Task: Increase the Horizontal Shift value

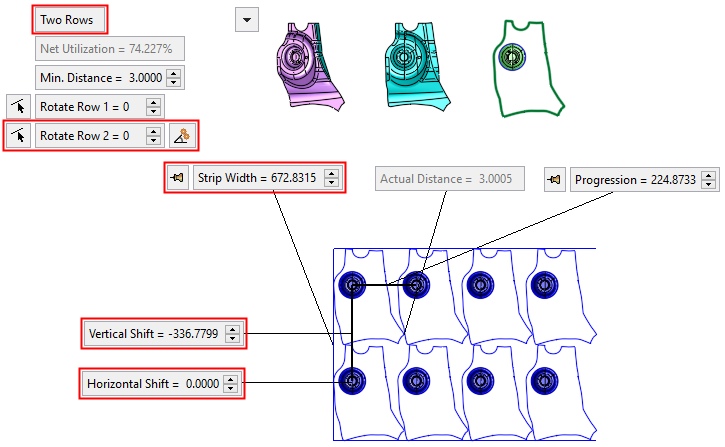Action: 230,380
